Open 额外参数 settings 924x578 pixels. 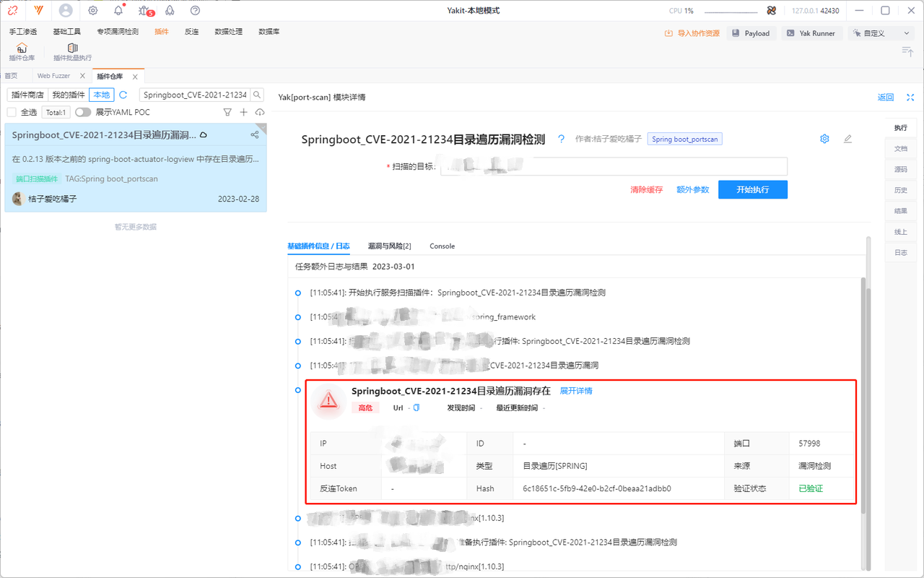pyautogui.click(x=693, y=190)
